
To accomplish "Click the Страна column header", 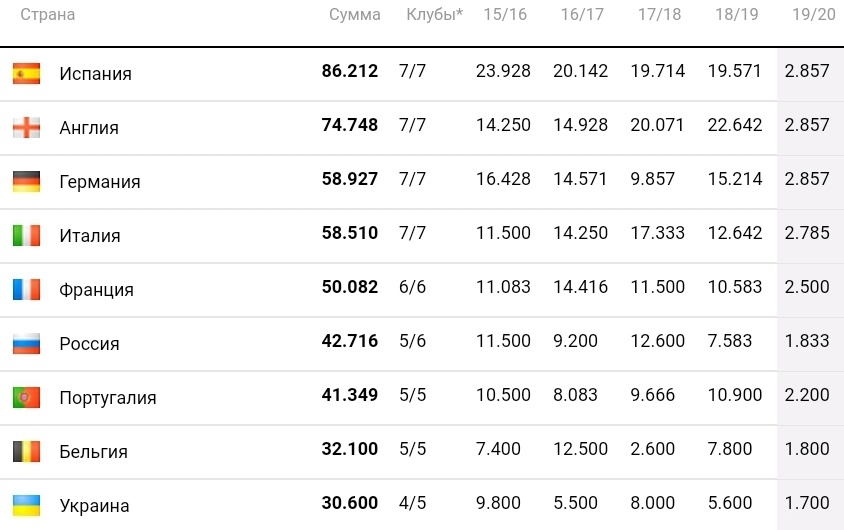I will click(x=47, y=15).
